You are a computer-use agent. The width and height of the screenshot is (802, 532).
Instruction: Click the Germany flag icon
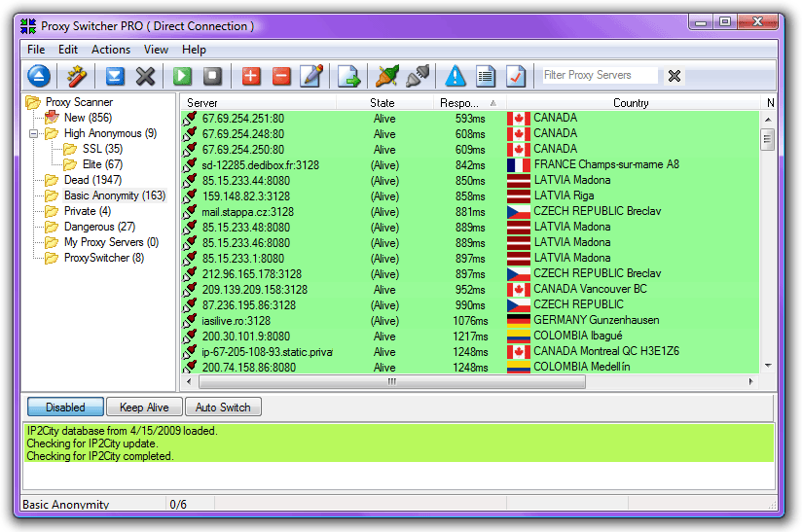click(x=519, y=320)
